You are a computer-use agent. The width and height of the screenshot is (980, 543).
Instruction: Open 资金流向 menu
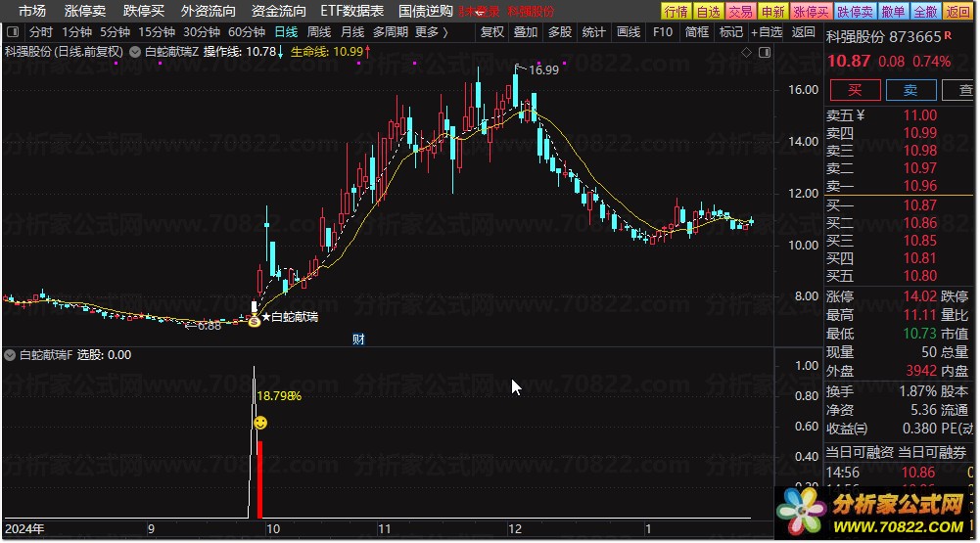279,11
